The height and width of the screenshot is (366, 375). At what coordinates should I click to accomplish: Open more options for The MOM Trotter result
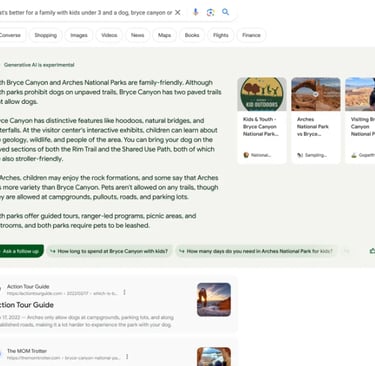127,357
